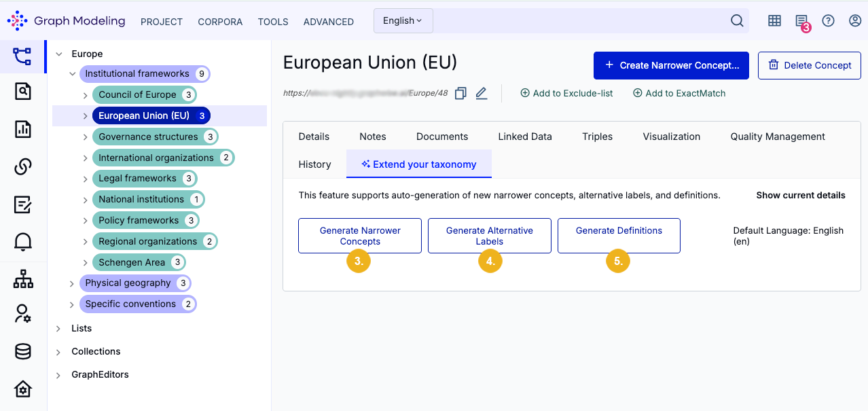The height and width of the screenshot is (411, 868).
Task: Expand the International organizations node
Action: (x=86, y=158)
